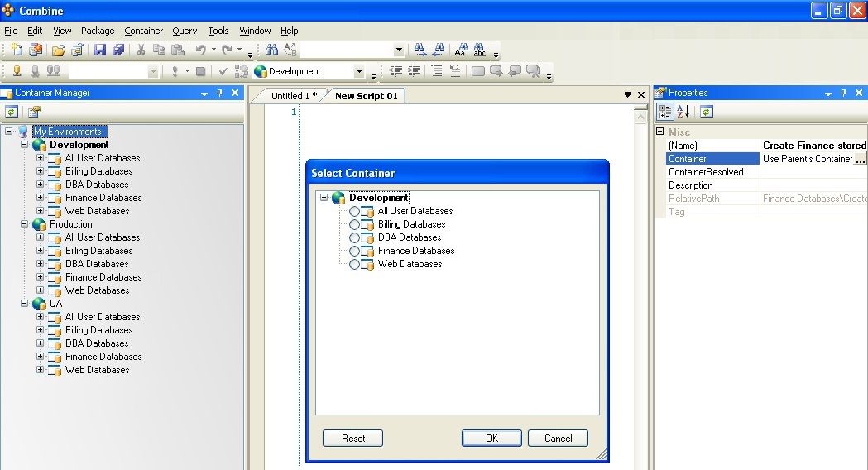The width and height of the screenshot is (868, 470).
Task: Click the Execute exclamation icon
Action: point(175,71)
